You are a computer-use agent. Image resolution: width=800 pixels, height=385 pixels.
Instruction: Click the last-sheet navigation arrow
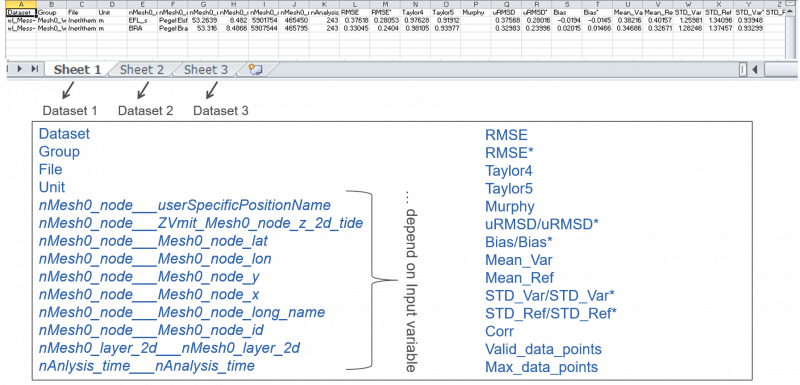(34, 69)
